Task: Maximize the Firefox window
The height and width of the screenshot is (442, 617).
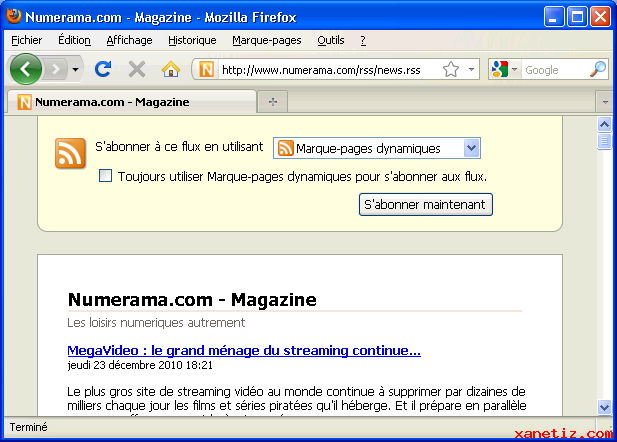Action: (577, 17)
